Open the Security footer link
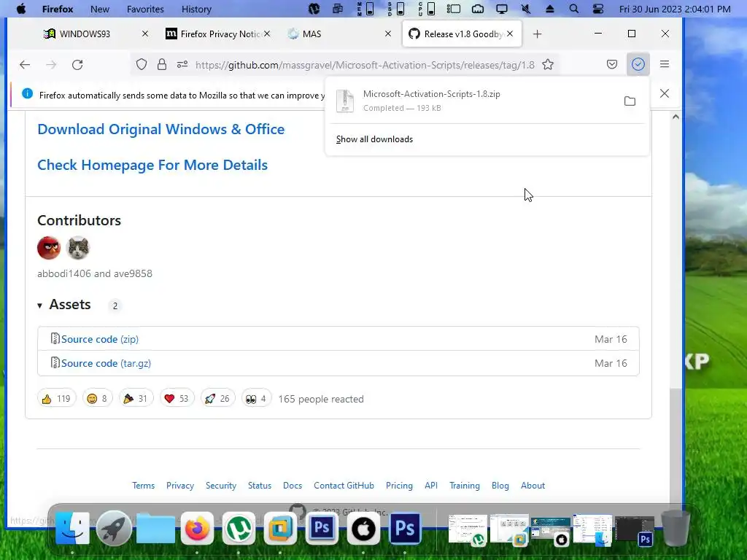The height and width of the screenshot is (560, 747). click(x=221, y=486)
